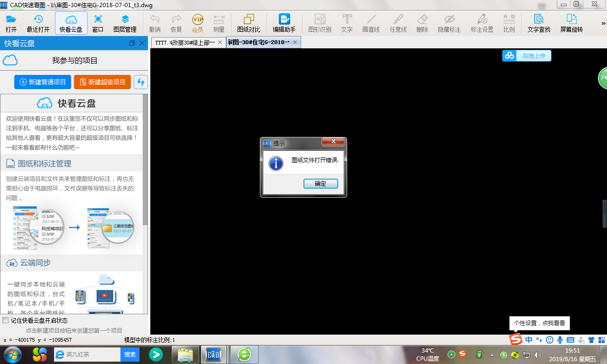Refresh the project list with the sync icon
Viewport: 607px width, 364px height.
(141, 82)
